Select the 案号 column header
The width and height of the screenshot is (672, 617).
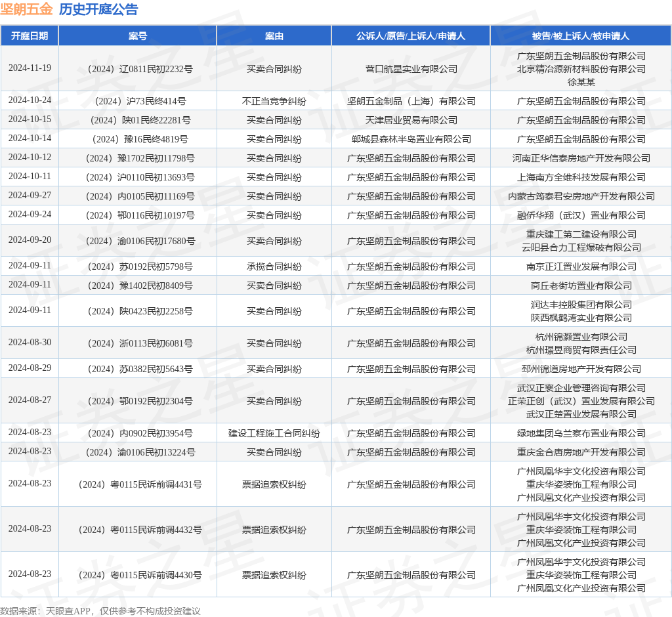pos(138,36)
